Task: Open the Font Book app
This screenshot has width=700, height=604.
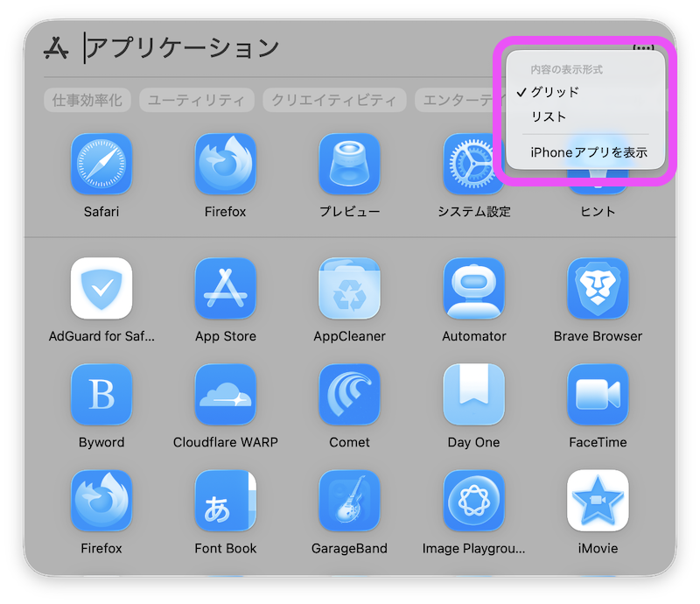Action: [226, 501]
